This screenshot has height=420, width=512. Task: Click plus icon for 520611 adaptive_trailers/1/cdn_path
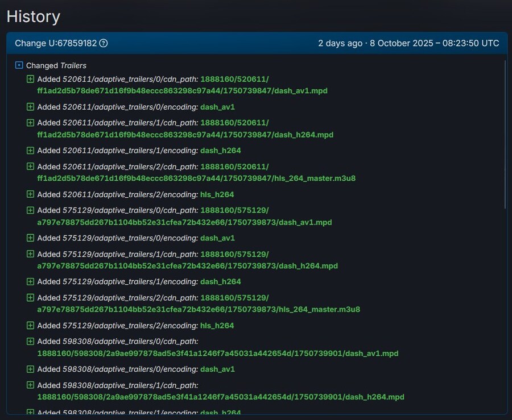pyautogui.click(x=31, y=123)
